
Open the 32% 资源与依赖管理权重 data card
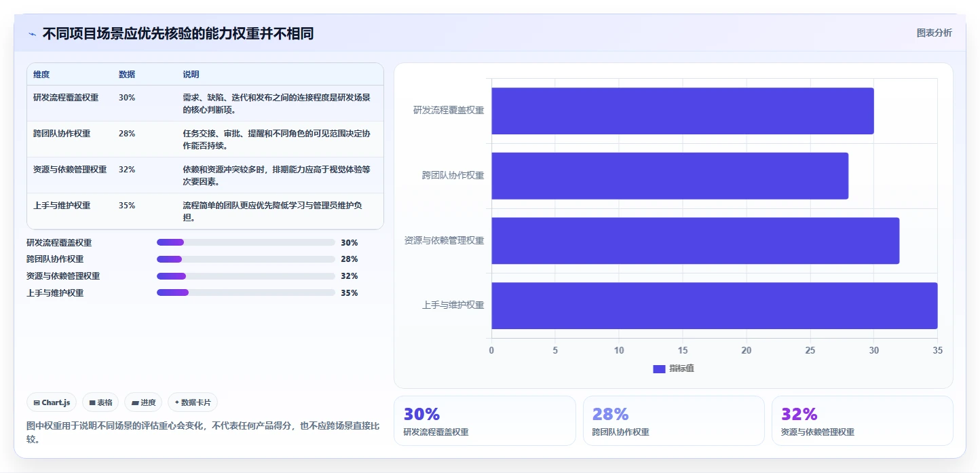click(863, 421)
